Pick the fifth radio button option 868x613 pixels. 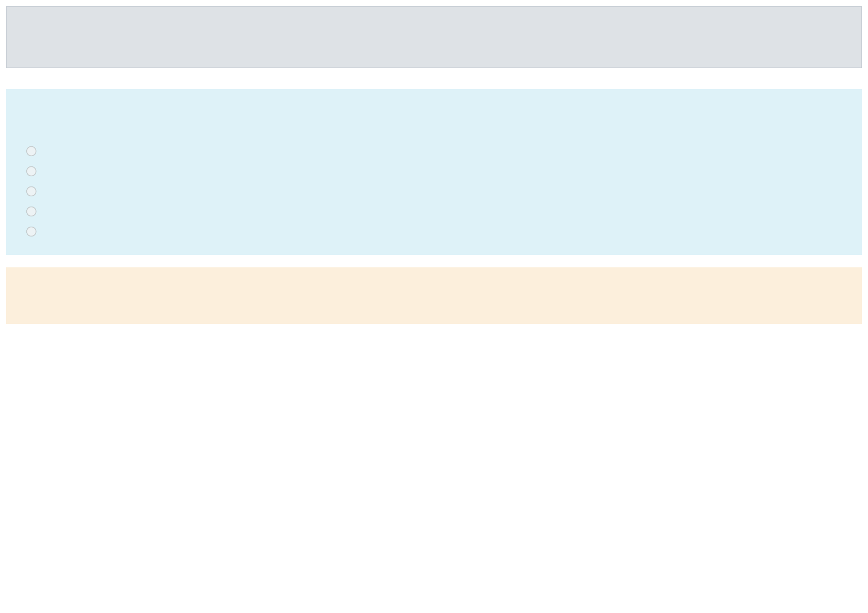tap(31, 231)
